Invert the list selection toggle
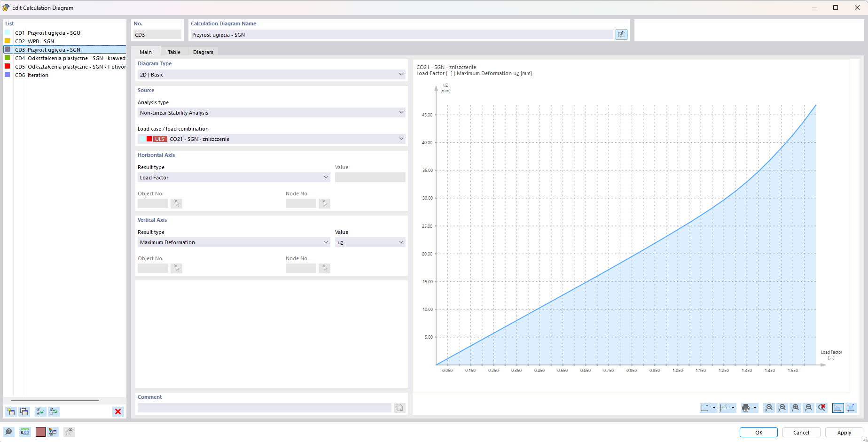 click(54, 411)
